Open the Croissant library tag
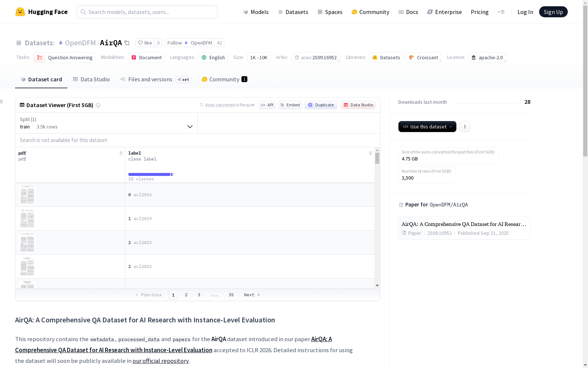The height and width of the screenshot is (368, 588). 424,57
